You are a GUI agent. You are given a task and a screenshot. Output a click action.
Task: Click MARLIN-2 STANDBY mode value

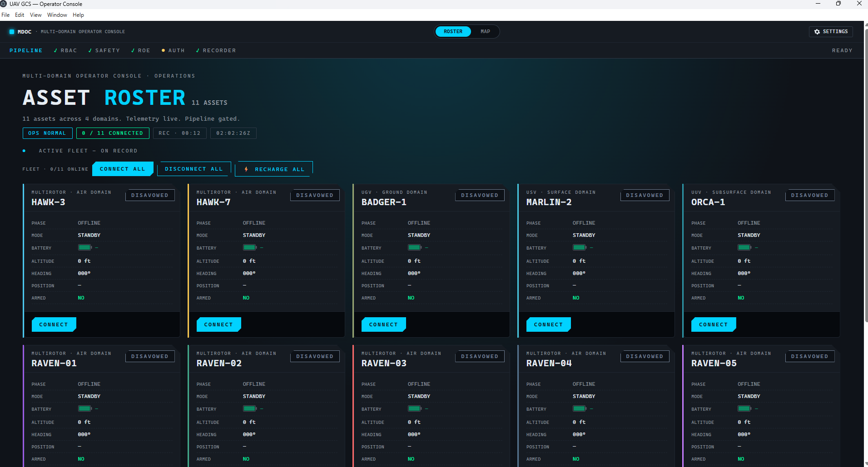(584, 235)
